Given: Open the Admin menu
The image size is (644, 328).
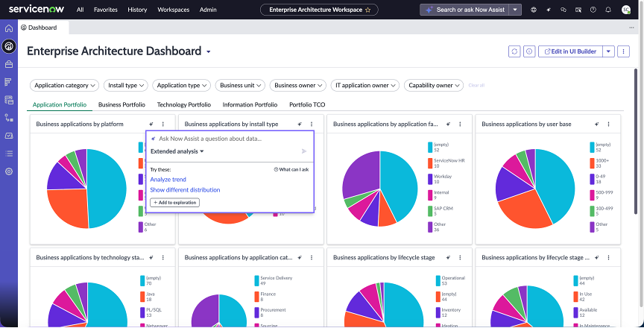Looking at the screenshot, I should 208,10.
